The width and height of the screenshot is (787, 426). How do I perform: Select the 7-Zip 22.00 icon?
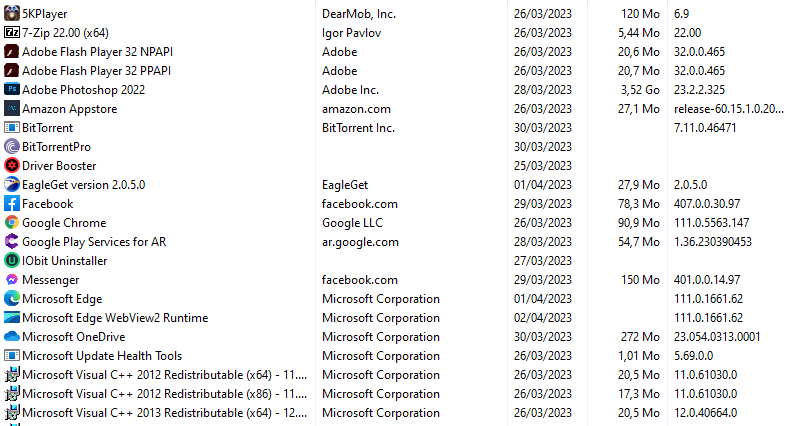[x=12, y=33]
